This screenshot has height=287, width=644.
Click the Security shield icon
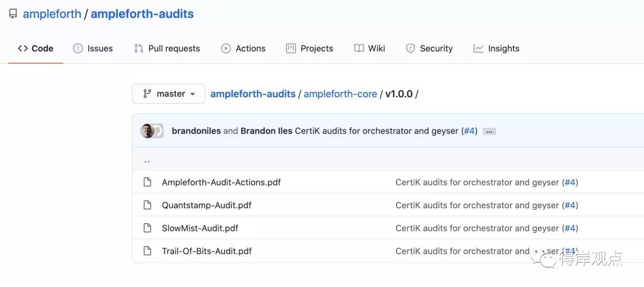(x=410, y=48)
